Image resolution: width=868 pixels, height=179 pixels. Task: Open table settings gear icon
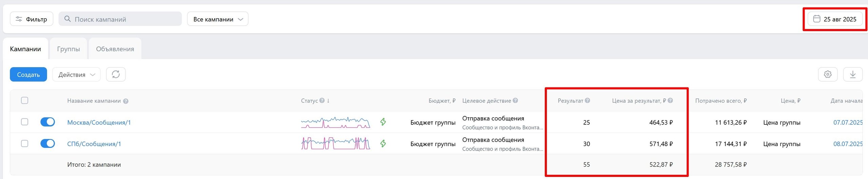(828, 75)
